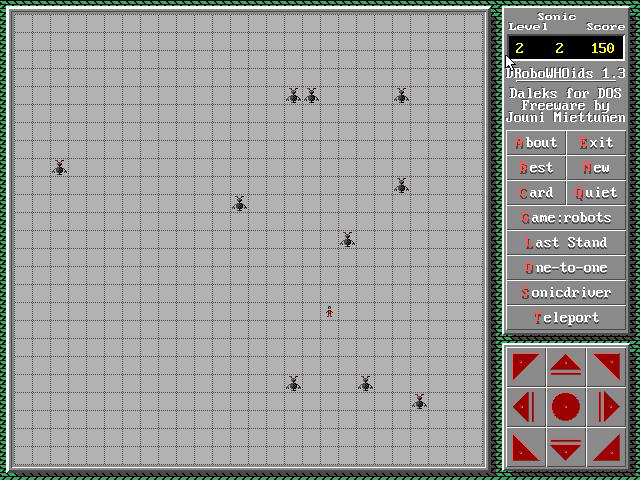Use the Sonicdriver
Viewport: 640px width, 480px height.
[x=566, y=293]
